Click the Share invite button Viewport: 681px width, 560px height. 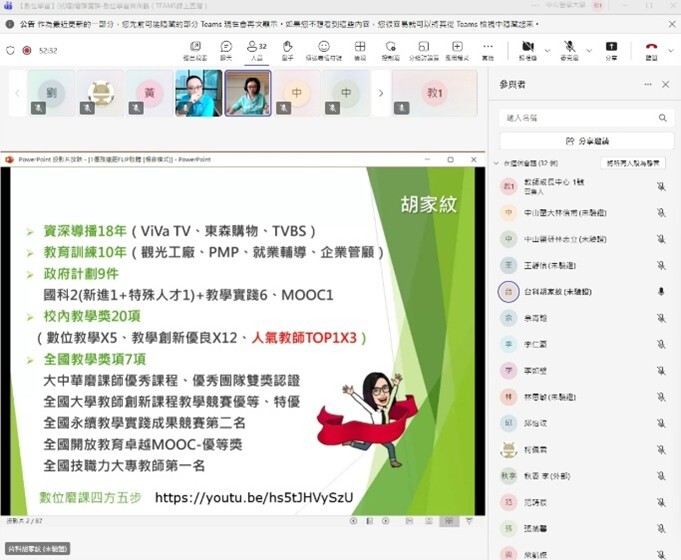pyautogui.click(x=587, y=141)
